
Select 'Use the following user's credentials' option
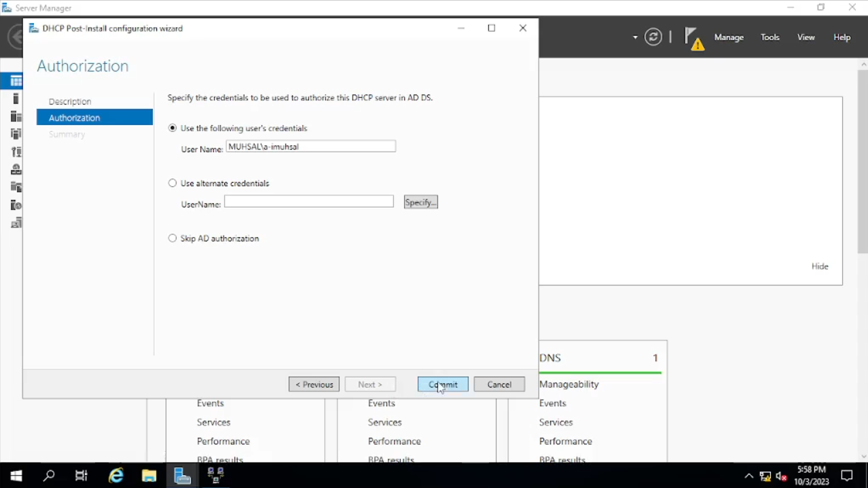tap(173, 128)
